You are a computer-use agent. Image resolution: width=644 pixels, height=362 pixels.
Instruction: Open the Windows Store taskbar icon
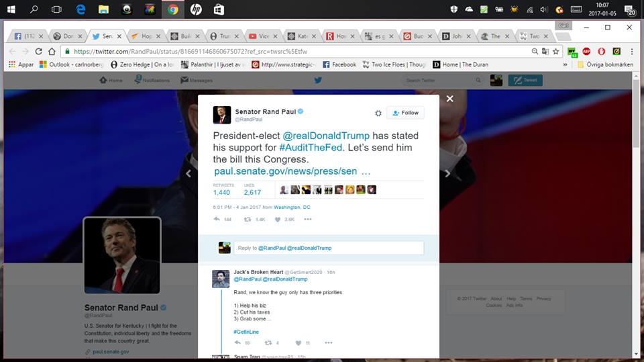(x=219, y=9)
